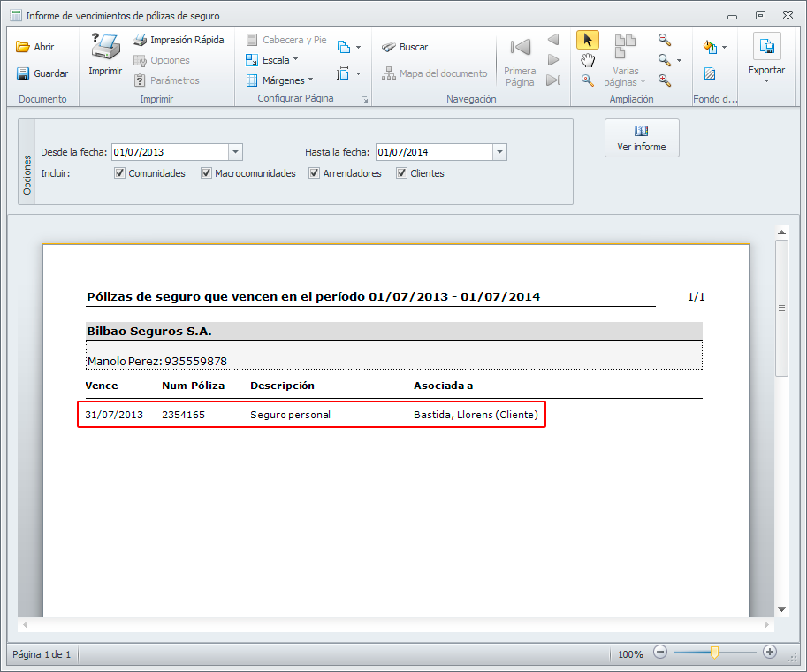Click the Descripción column header
The image size is (807, 672).
pos(282,386)
